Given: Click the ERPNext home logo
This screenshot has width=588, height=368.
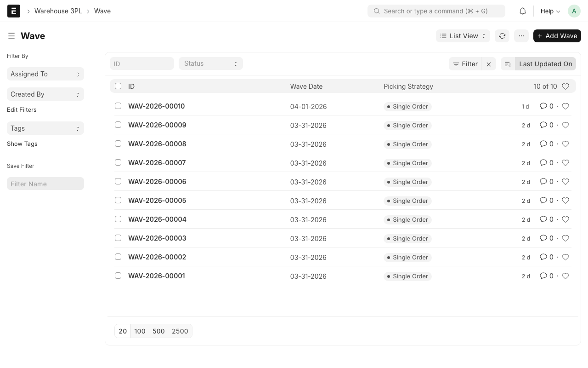Looking at the screenshot, I should coord(14,11).
